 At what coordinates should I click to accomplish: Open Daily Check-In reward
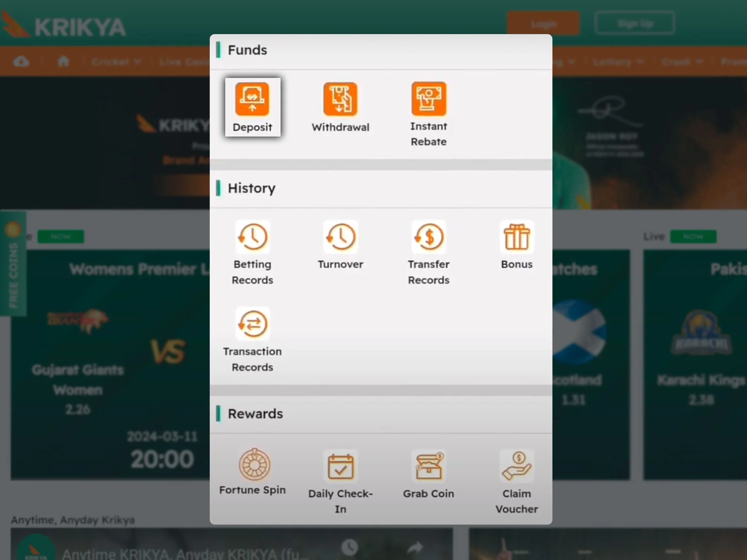pyautogui.click(x=340, y=482)
